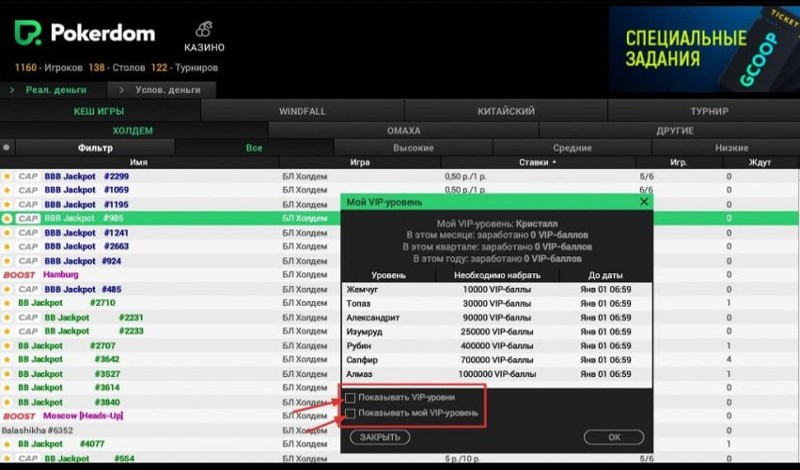Click the BOOST badge next to Hamburg

pyautogui.click(x=19, y=274)
